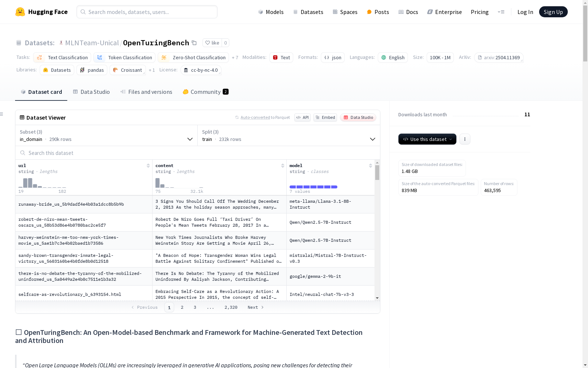Go to page 3 of dataset rows
The image size is (588, 368).
(195, 307)
